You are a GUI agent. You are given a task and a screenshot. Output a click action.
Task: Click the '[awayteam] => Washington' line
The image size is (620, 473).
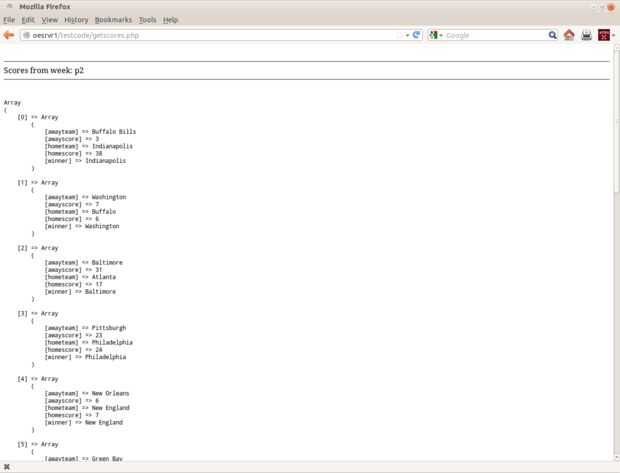(85, 197)
